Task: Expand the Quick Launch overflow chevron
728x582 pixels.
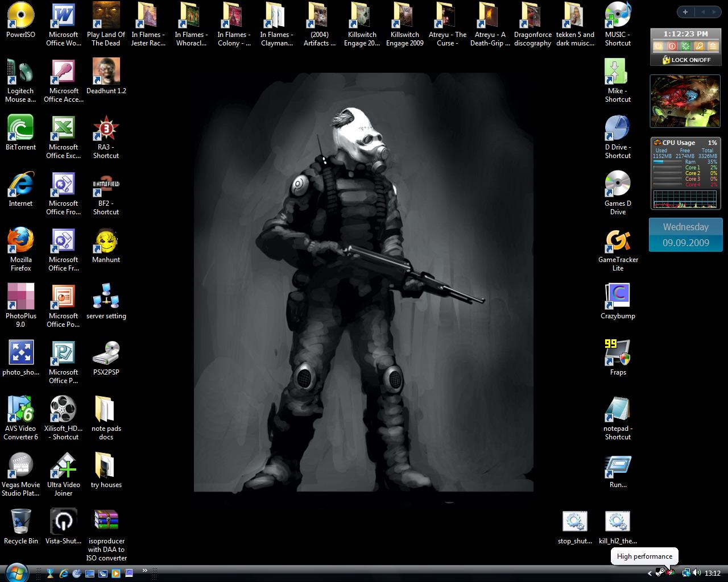Action: [x=145, y=570]
